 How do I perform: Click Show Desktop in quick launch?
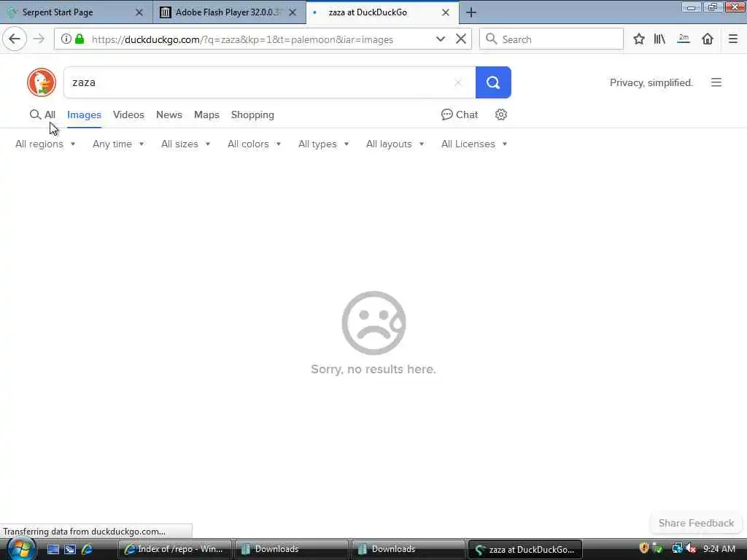pyautogui.click(x=53, y=549)
